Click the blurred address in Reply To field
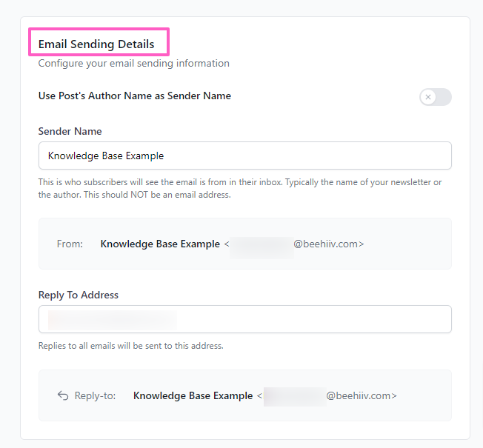The height and width of the screenshot is (448, 483). pos(112,319)
